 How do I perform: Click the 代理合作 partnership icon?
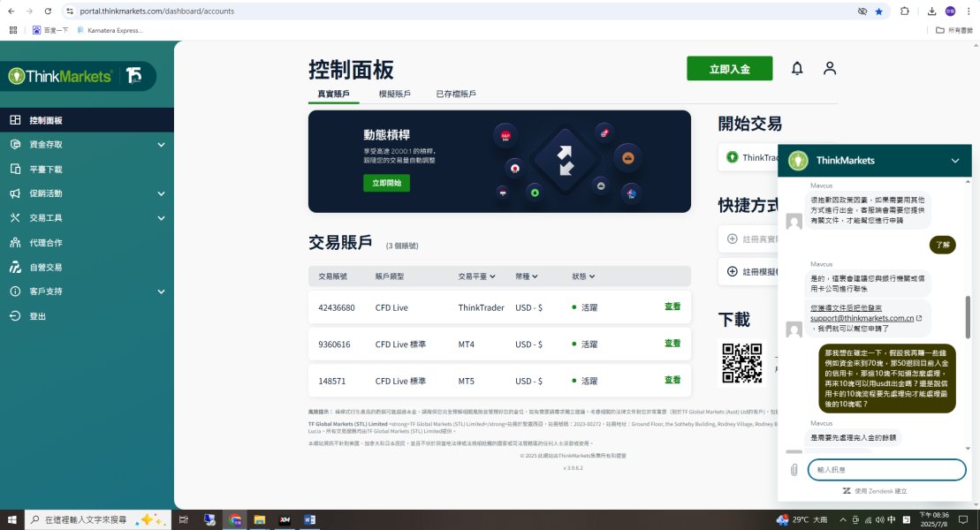(15, 243)
